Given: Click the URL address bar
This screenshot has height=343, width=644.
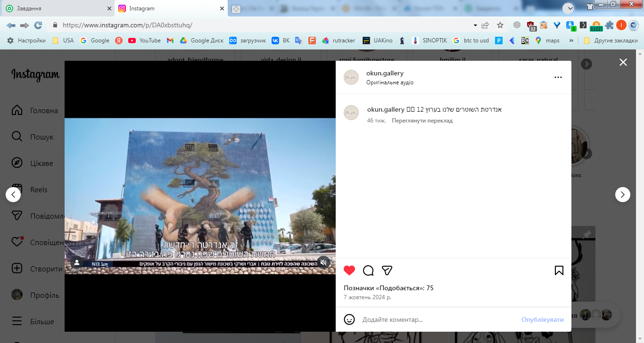Looking at the screenshot, I should pyautogui.click(x=264, y=25).
